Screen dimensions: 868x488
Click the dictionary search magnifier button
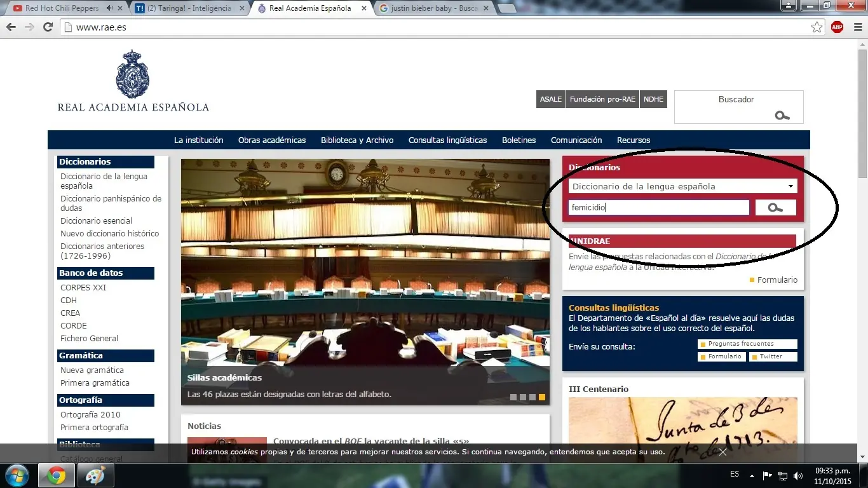pyautogui.click(x=775, y=208)
